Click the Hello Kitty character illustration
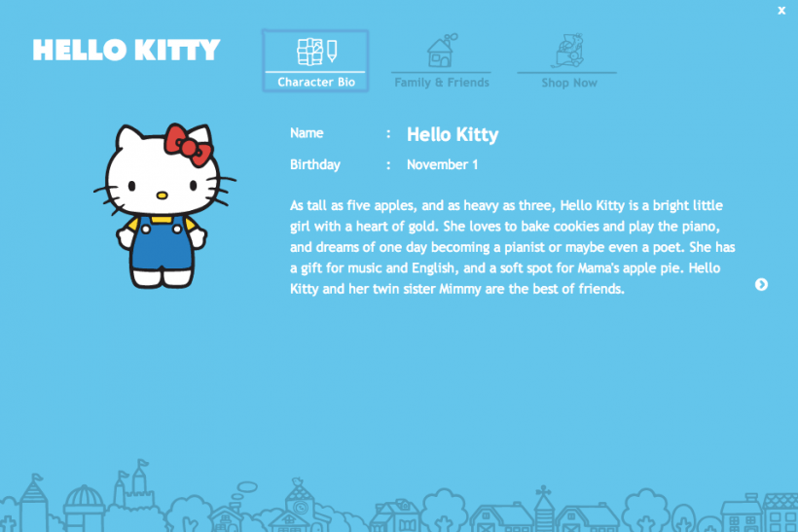The image size is (798, 532). pos(164,205)
